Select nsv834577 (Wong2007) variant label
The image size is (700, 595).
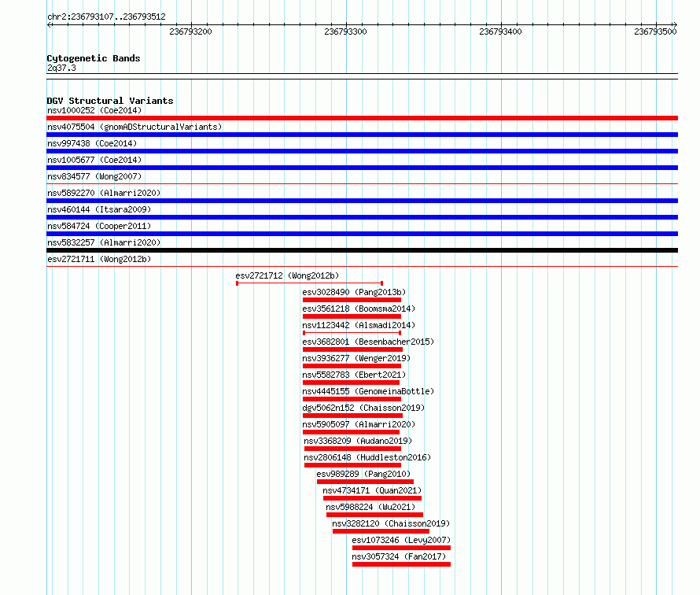click(x=94, y=176)
